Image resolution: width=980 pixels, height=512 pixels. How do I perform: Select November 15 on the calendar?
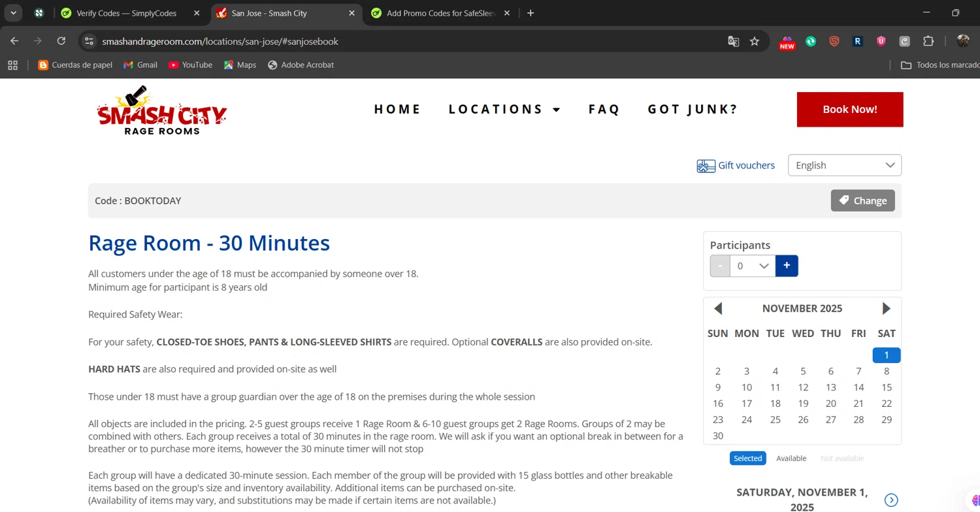(x=887, y=387)
